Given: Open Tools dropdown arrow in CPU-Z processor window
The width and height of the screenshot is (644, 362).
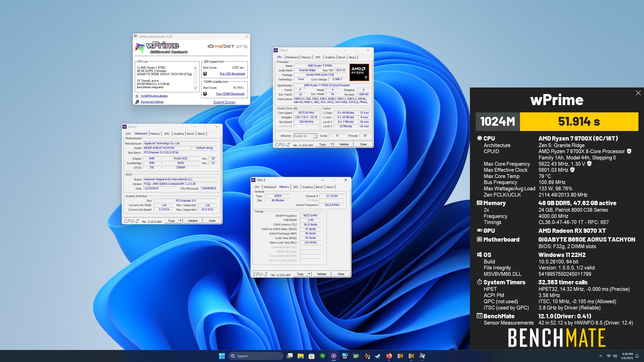Looking at the screenshot, I should (x=332, y=144).
